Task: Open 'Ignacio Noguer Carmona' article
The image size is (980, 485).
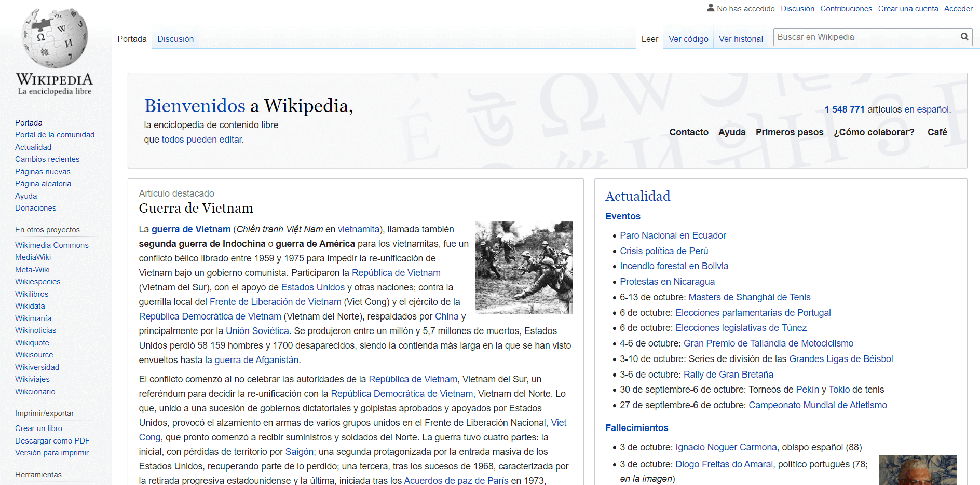Action: tap(726, 447)
